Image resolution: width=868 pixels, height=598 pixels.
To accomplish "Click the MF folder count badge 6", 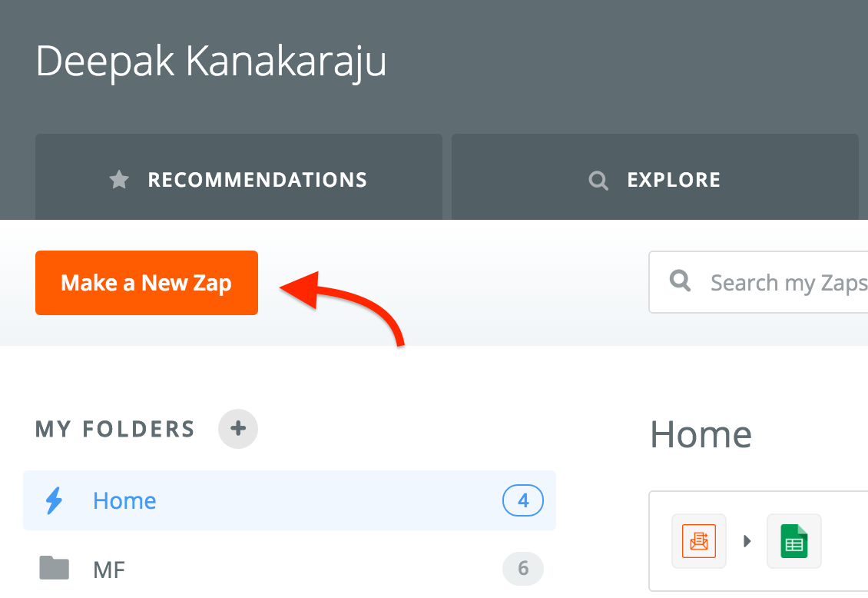I will [x=523, y=568].
